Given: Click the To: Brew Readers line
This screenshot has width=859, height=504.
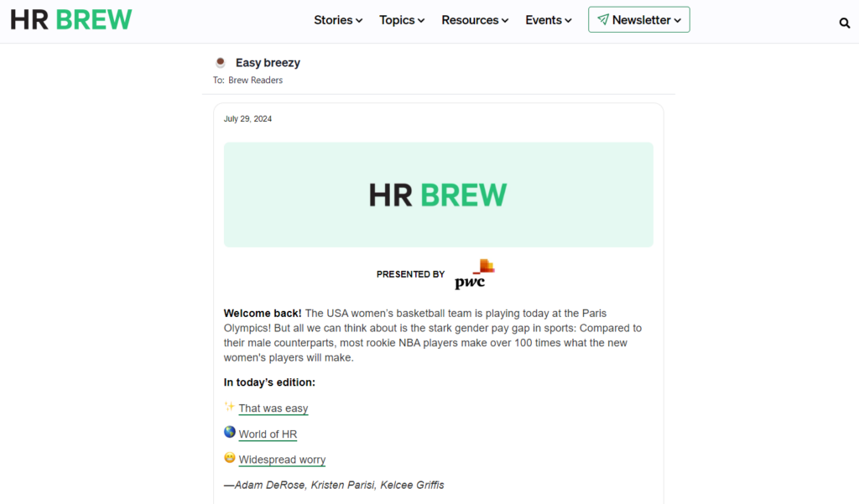Looking at the screenshot, I should coord(247,80).
